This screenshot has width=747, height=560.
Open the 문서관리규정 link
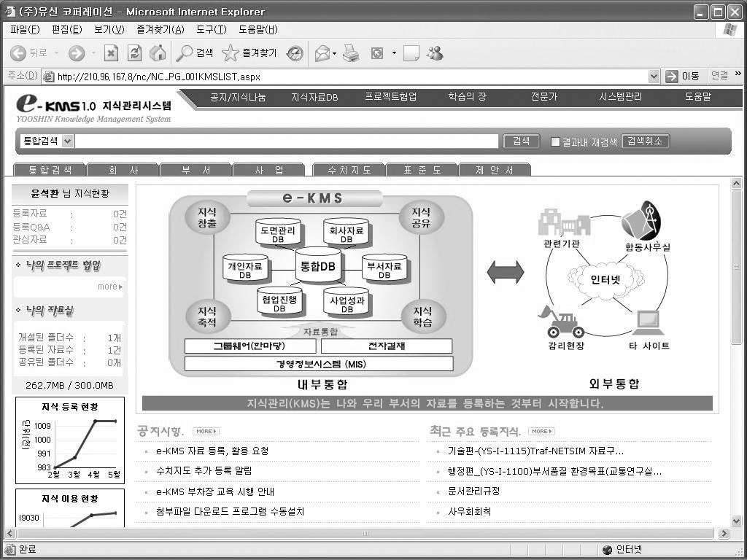click(473, 491)
